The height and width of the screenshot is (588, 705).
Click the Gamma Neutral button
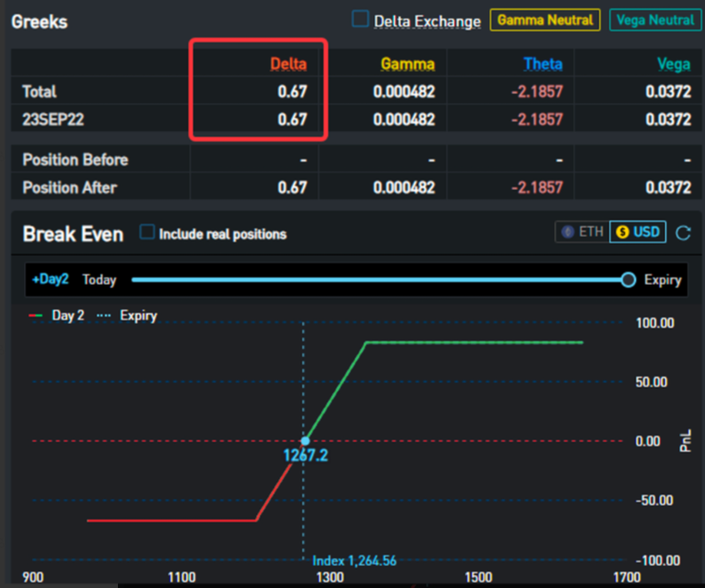coord(545,20)
